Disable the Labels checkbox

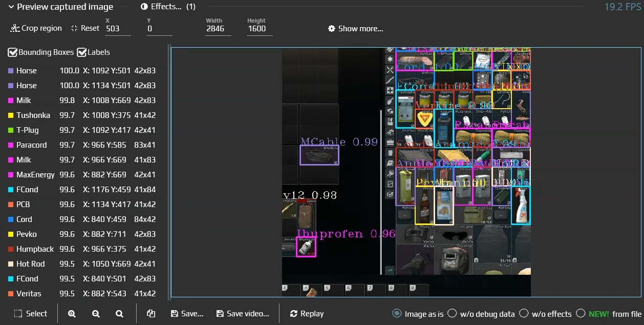point(82,52)
